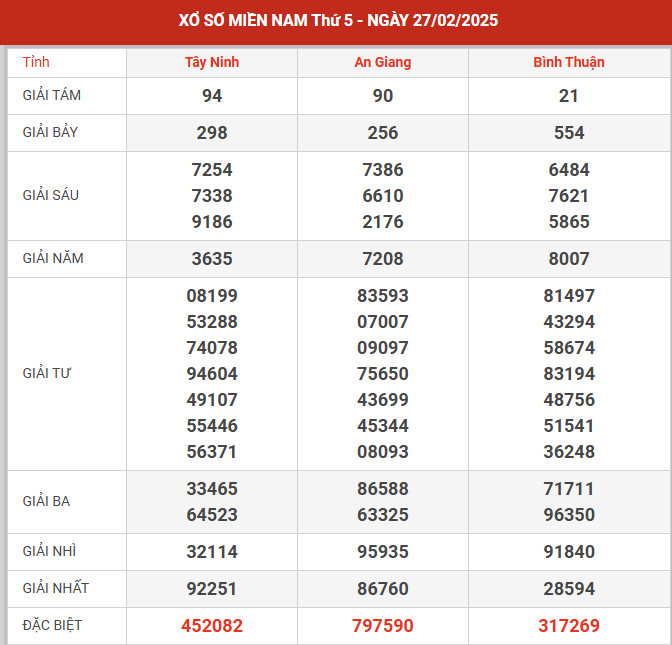This screenshot has width=672, height=645.
Task: Click the GIẢI BẢY row label
Action: [x=50, y=132]
